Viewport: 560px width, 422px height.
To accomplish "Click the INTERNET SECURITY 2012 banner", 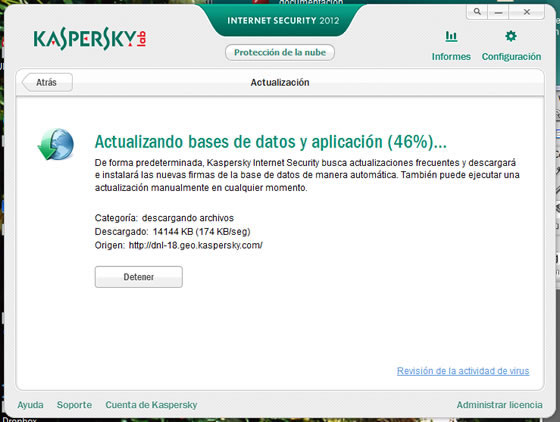I will pos(283,20).
